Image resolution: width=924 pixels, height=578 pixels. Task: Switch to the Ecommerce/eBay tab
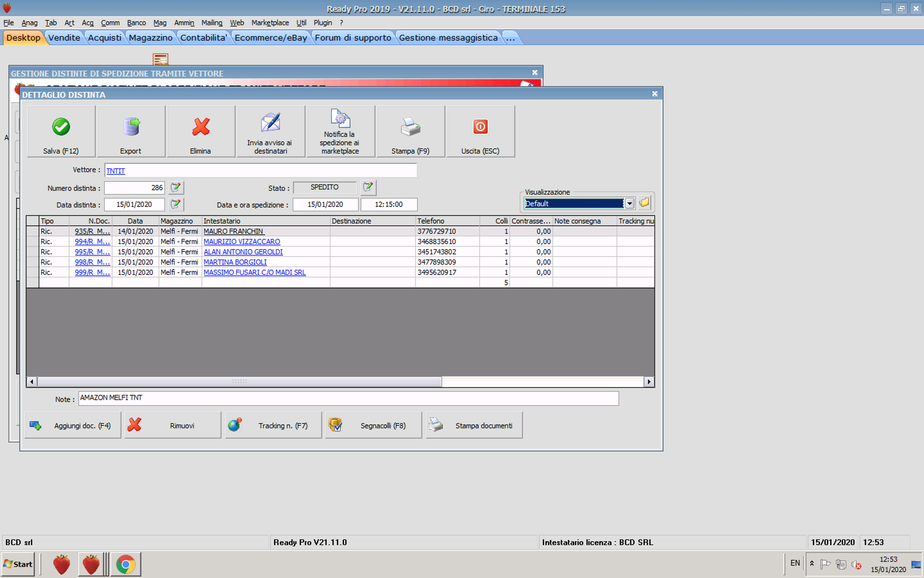[x=271, y=38]
